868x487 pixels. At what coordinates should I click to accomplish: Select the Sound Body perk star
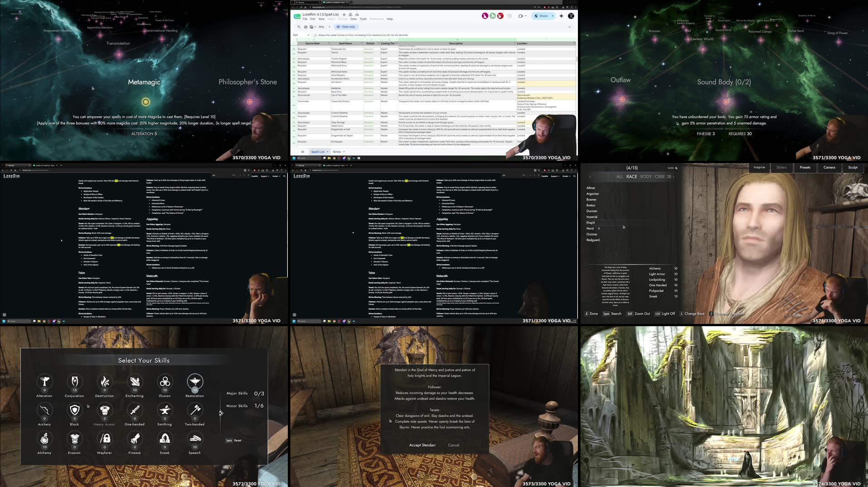[726, 101]
